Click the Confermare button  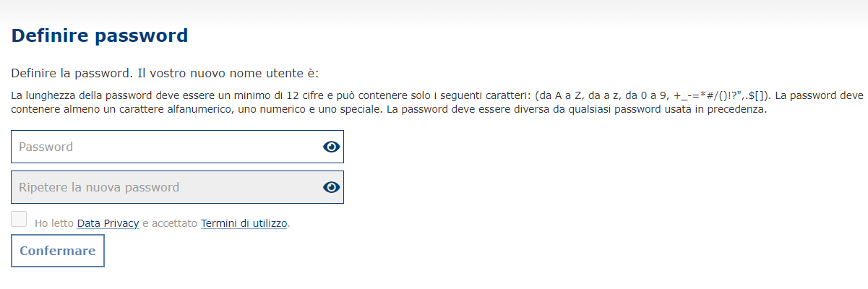pyautogui.click(x=58, y=251)
